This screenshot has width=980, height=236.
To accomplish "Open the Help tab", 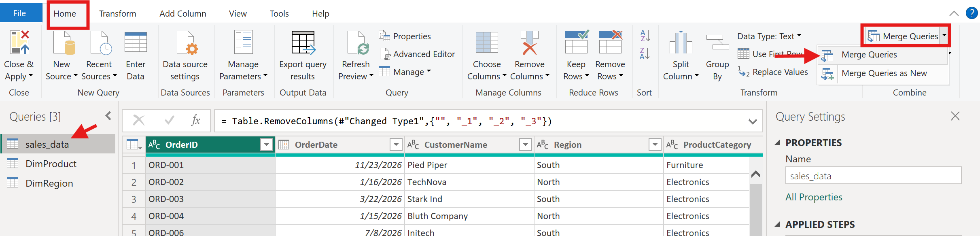I will point(320,14).
